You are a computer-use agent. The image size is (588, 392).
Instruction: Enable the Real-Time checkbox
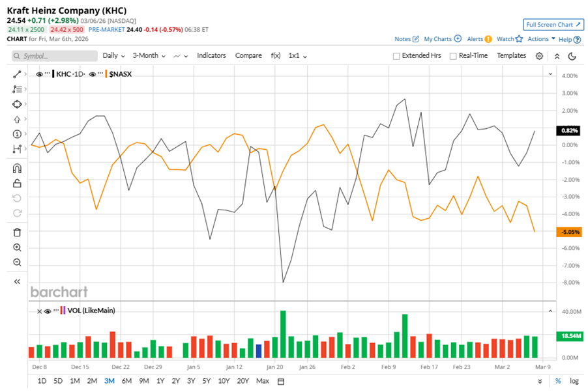tap(453, 56)
